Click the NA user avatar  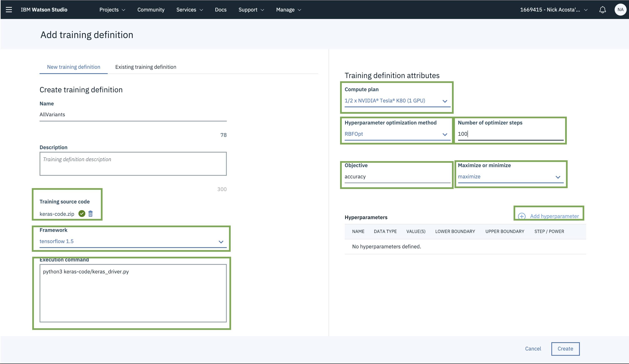[x=620, y=10]
